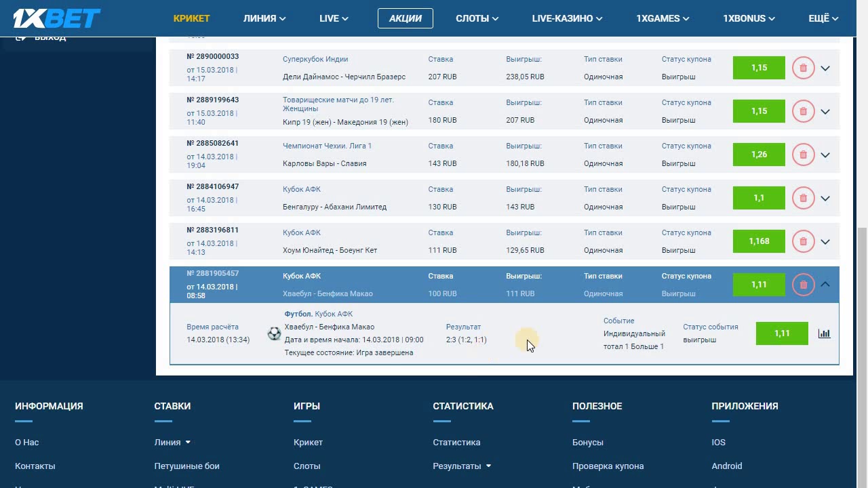Viewport: 868px width, 488px height.
Task: Expand the footer Линия submenu
Action: pyautogui.click(x=188, y=443)
